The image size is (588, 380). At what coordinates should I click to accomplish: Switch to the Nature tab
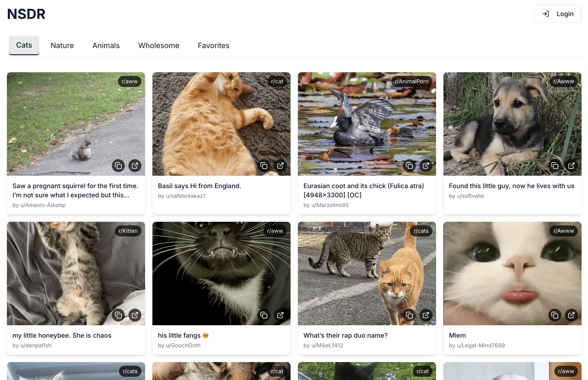pyautogui.click(x=62, y=45)
